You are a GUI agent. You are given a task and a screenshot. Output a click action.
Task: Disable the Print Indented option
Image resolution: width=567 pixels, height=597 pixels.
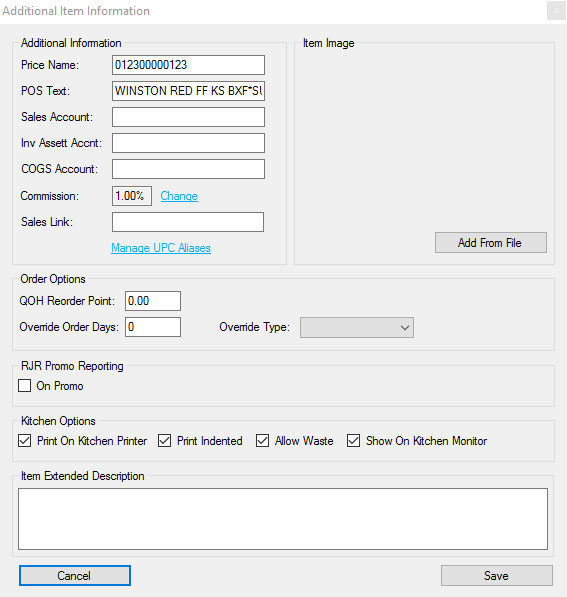coord(165,441)
